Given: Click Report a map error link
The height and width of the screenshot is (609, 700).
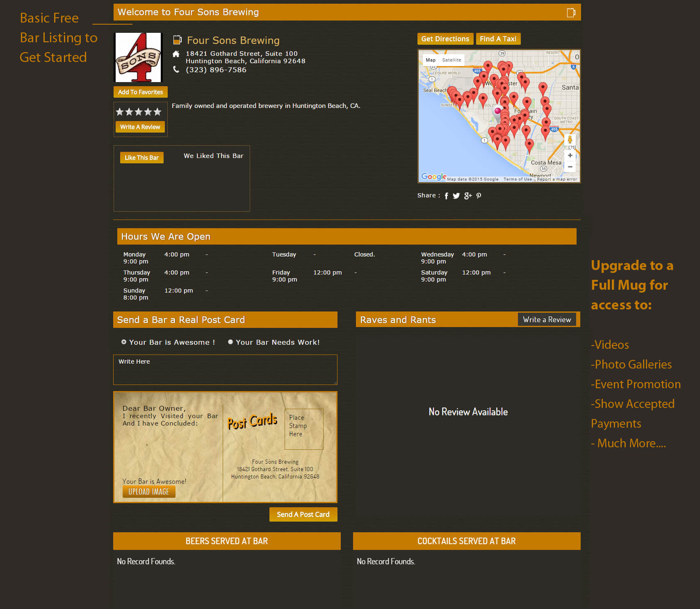Looking at the screenshot, I should click(x=557, y=179).
